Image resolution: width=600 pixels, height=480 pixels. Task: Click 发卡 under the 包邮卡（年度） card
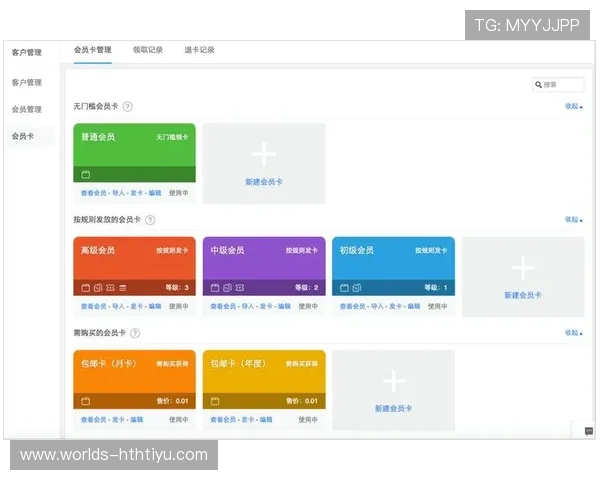pos(248,420)
